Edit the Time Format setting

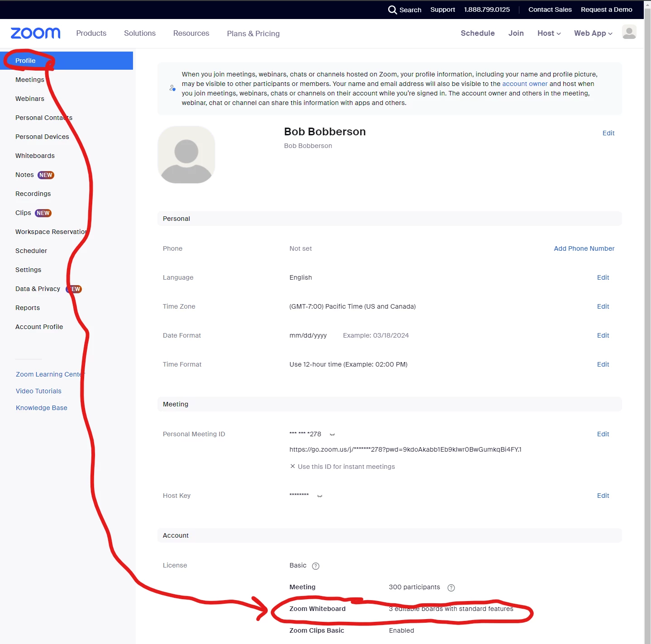[x=603, y=364]
